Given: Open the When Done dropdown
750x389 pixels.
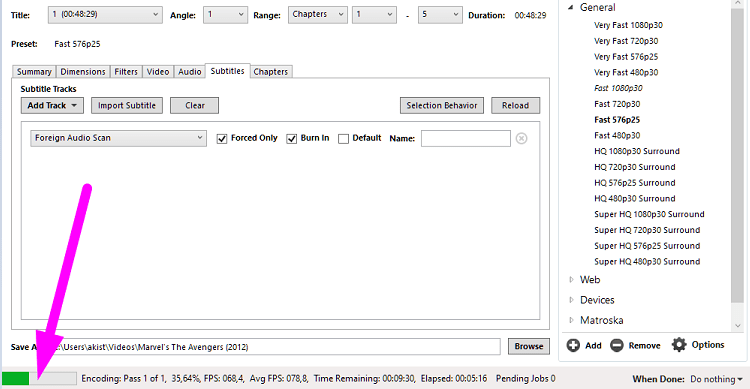Looking at the screenshot, I should point(716,379).
